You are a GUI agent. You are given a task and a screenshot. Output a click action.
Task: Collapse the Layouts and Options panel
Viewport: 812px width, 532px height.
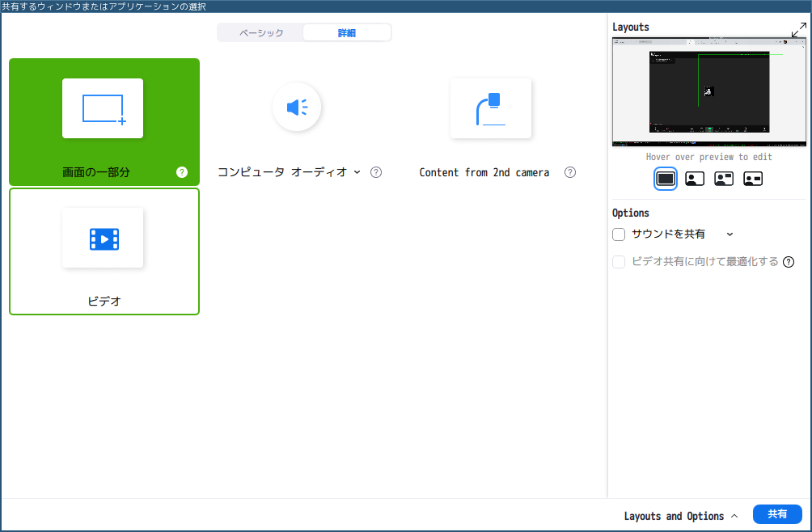click(x=681, y=516)
